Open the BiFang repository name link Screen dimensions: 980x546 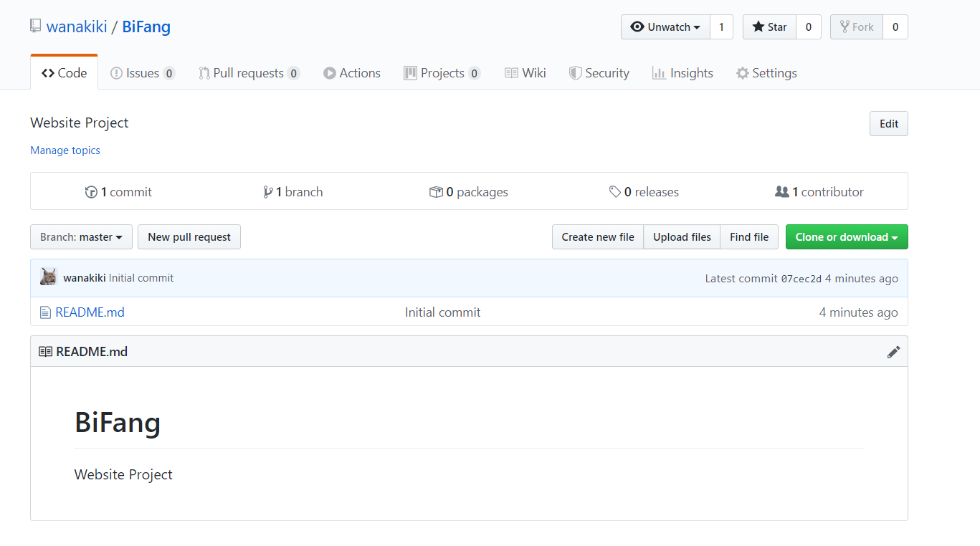click(x=146, y=27)
